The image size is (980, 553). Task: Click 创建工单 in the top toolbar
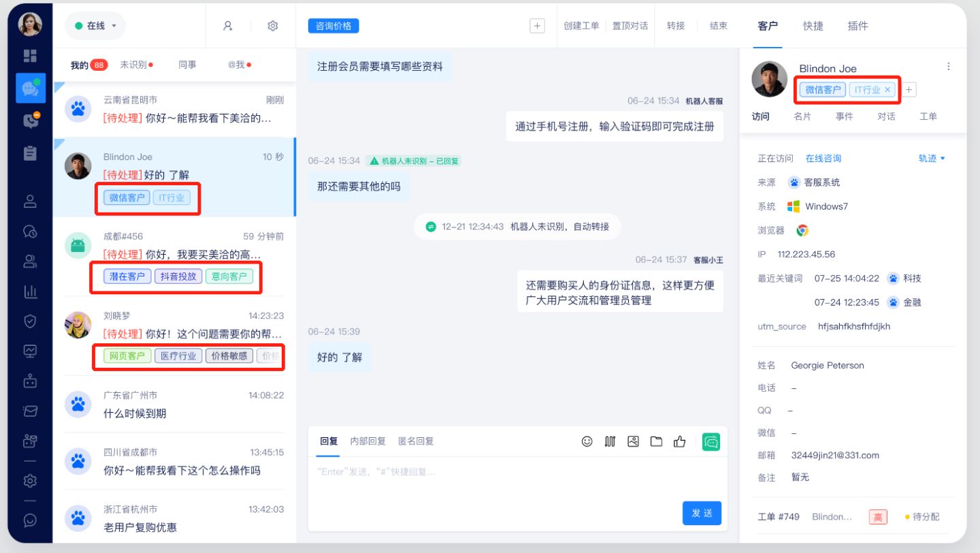click(581, 25)
